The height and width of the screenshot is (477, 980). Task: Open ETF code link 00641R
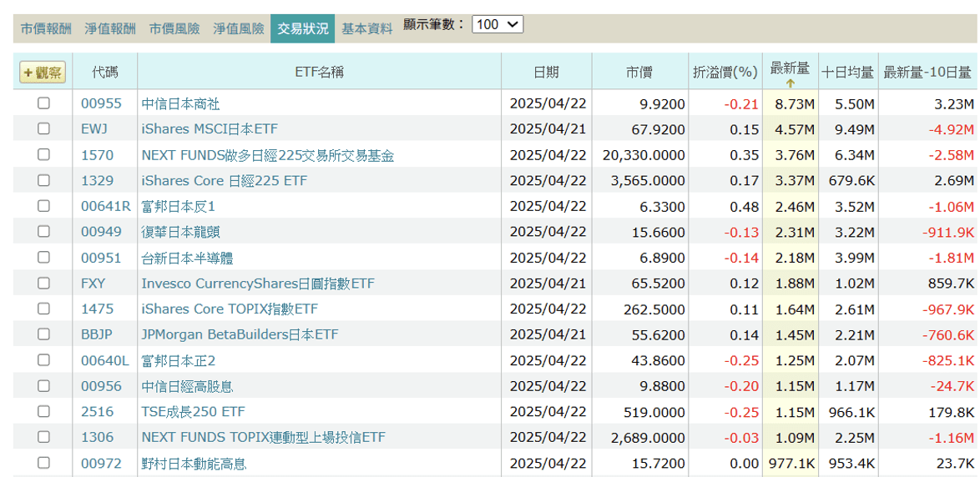[x=106, y=206]
